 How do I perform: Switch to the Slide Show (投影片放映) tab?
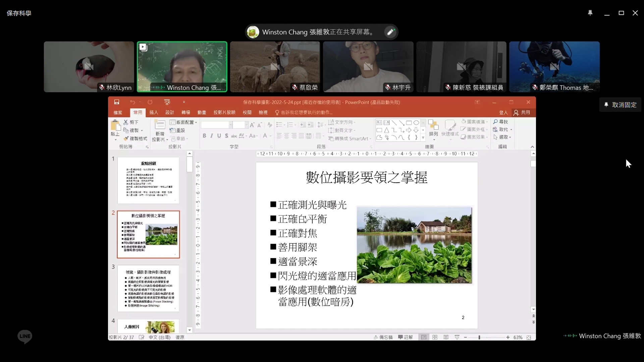coord(224,112)
